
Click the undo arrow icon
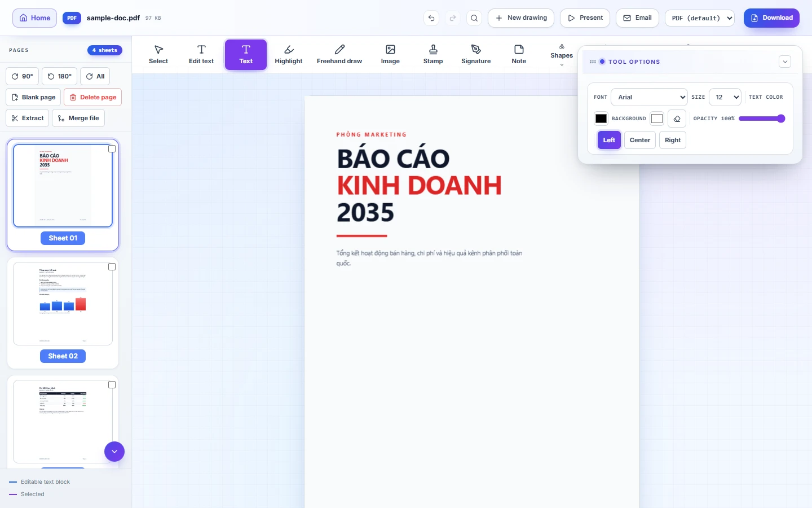431,18
